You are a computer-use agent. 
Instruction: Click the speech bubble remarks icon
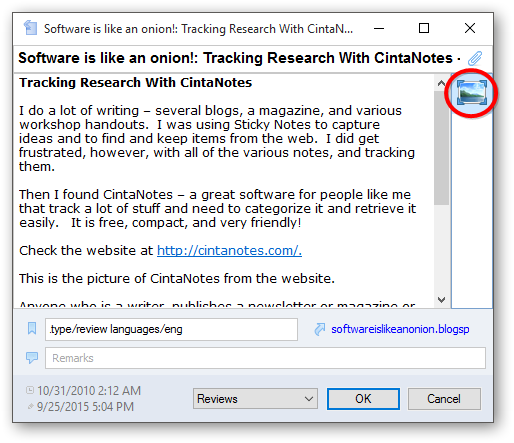point(32,358)
